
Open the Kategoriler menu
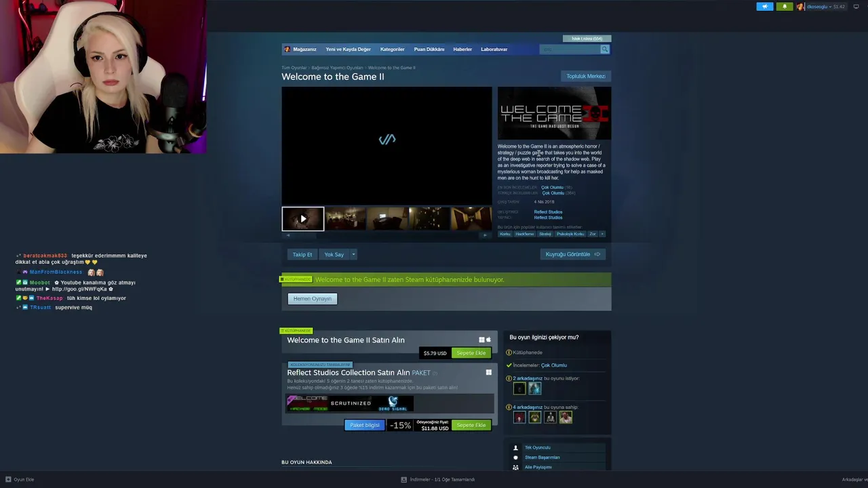392,49
